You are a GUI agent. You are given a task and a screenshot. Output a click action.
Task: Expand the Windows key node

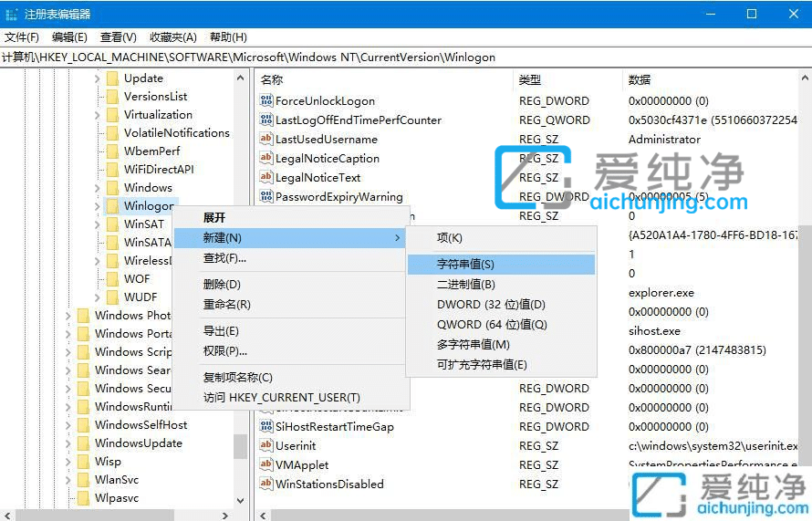[98, 188]
